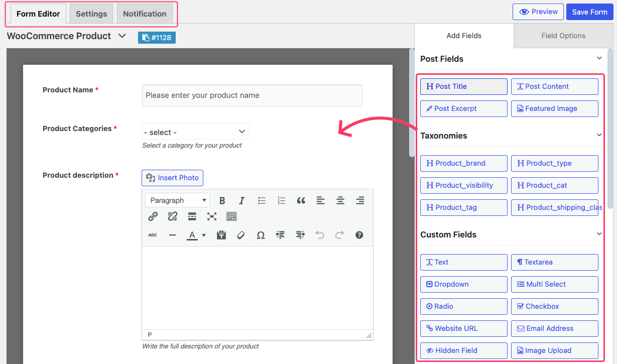Add a Post Excerpt field

(x=464, y=108)
